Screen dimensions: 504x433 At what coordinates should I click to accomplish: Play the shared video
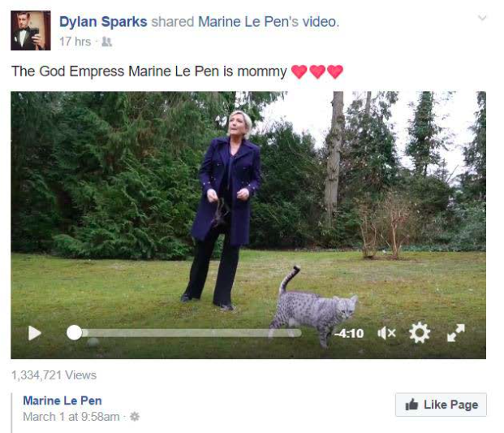[x=35, y=333]
